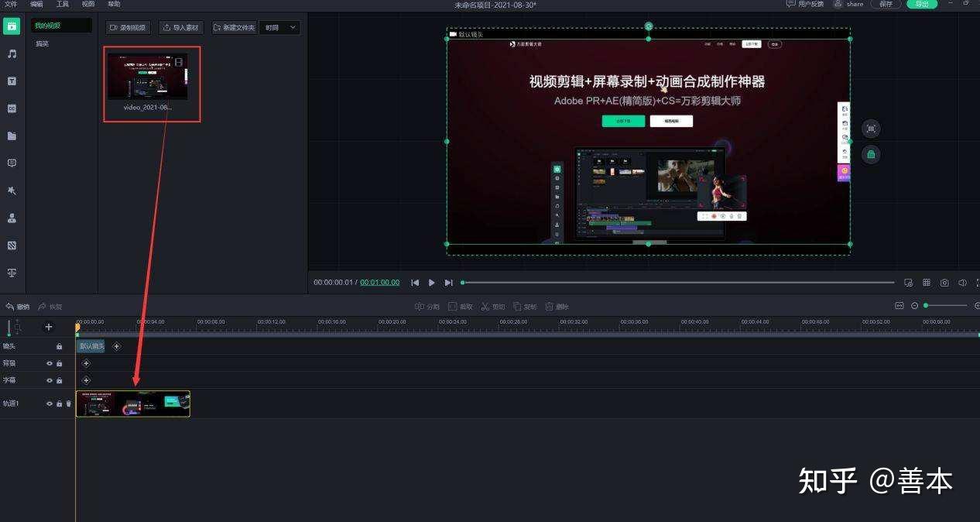Open the 时间 sort dropdown
Screen dimensions: 980x522
(x=279, y=27)
